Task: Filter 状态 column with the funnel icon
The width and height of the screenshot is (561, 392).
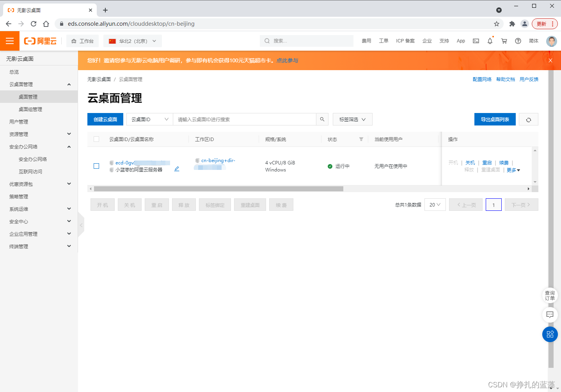Action: point(361,139)
